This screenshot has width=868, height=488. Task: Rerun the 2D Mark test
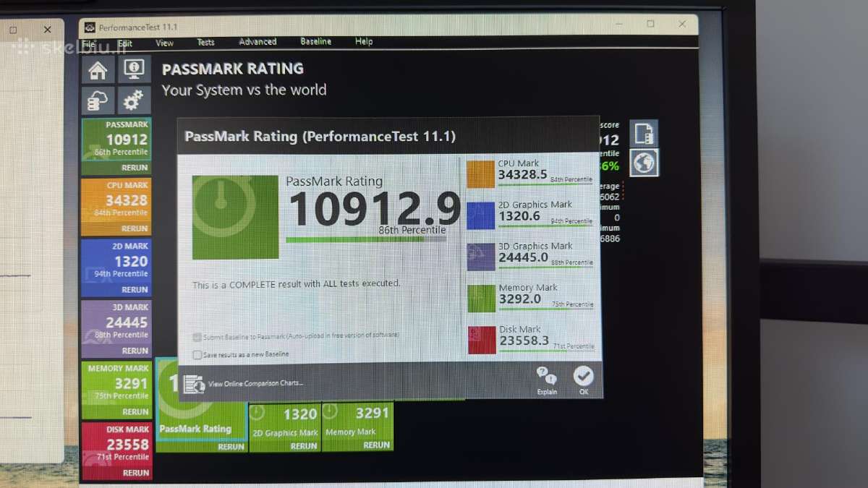pos(135,289)
